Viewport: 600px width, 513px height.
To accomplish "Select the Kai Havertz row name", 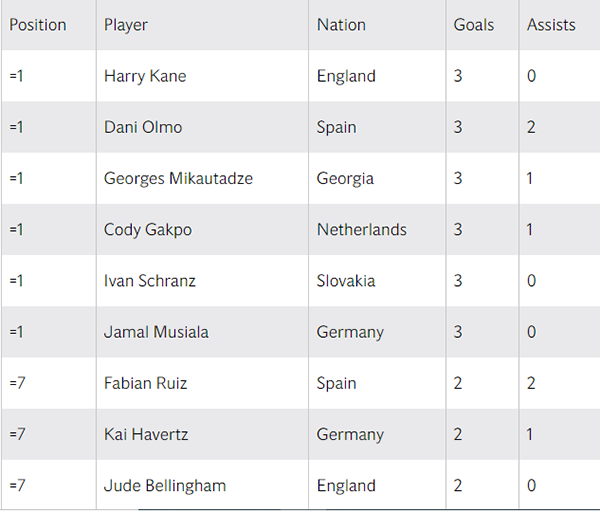I will [x=144, y=434].
